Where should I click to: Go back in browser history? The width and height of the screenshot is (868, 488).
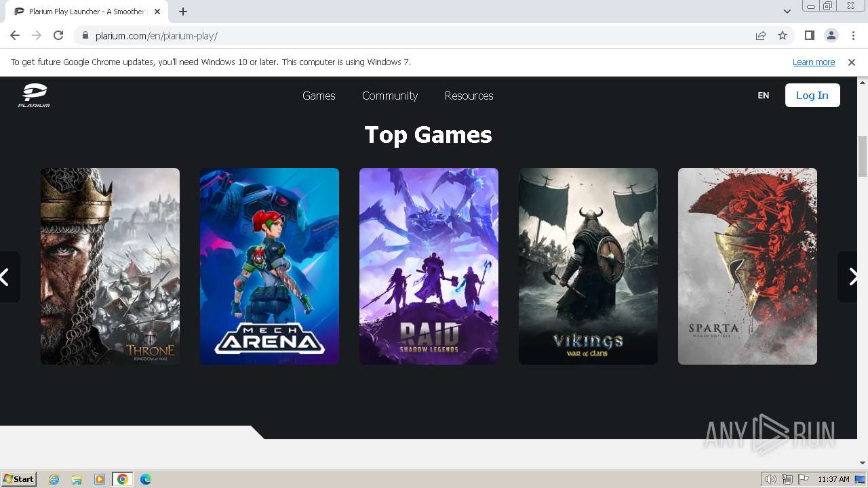15,35
